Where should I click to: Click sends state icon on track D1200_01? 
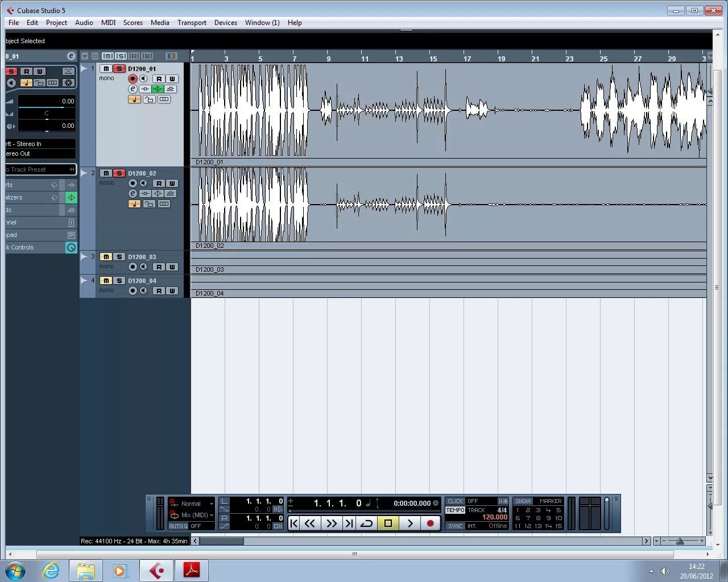(171, 89)
